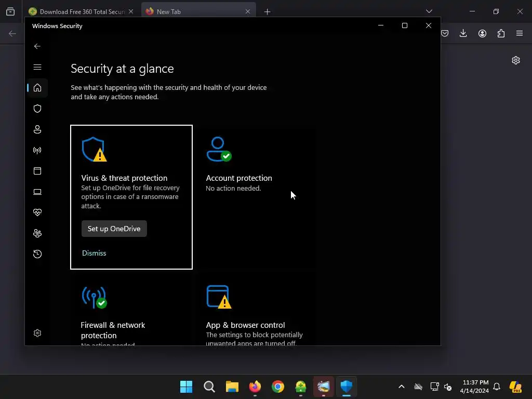Open Firewall & network protection sidebar icon
This screenshot has width=532, height=399.
(x=37, y=150)
